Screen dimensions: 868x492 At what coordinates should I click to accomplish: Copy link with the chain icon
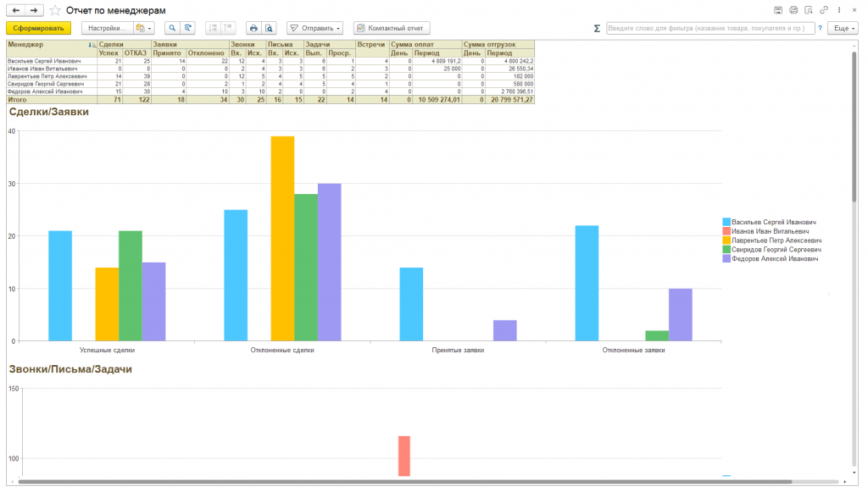tap(824, 10)
